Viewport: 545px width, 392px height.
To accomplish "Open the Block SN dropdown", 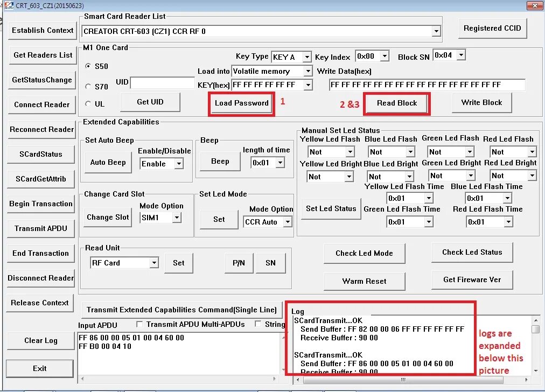I will 461,55.
